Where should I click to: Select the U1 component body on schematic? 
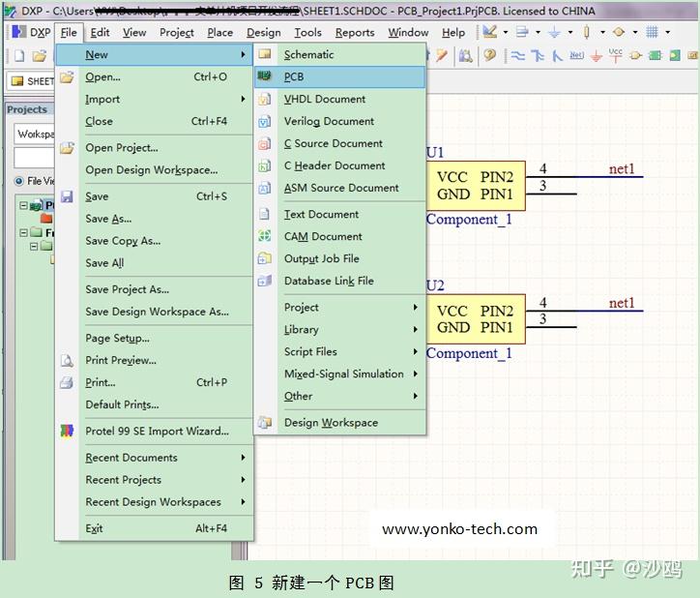tap(476, 186)
